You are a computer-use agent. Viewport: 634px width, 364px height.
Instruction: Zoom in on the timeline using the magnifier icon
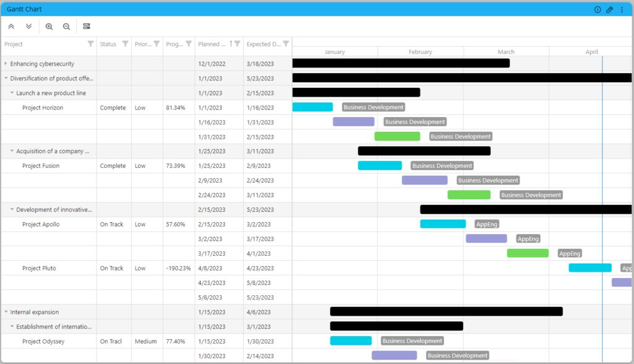[x=49, y=26]
